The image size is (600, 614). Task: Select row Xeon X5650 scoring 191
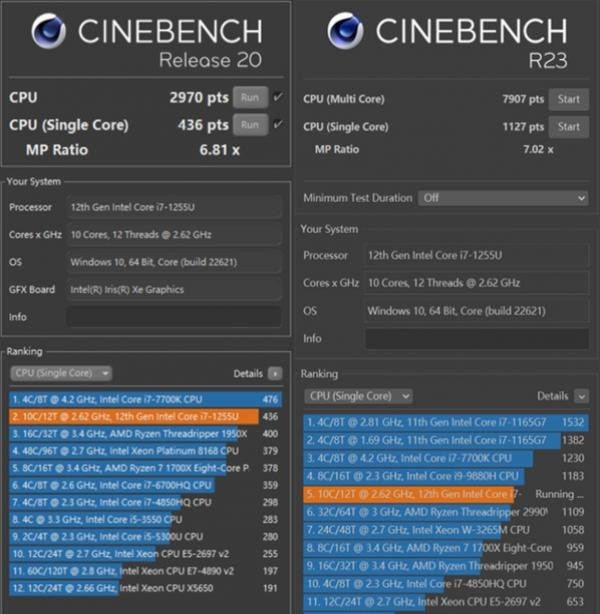click(x=145, y=588)
